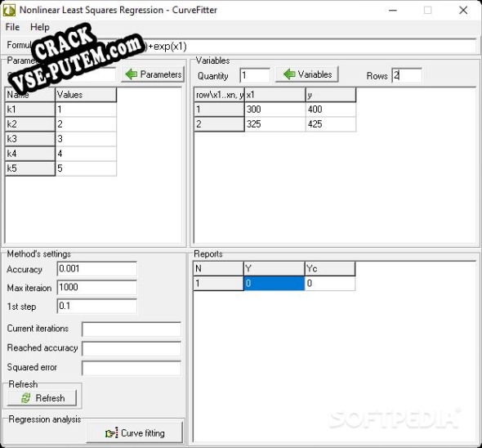The height and width of the screenshot is (448, 482).
Task: Focus the variables Quantity field
Action: [x=255, y=75]
